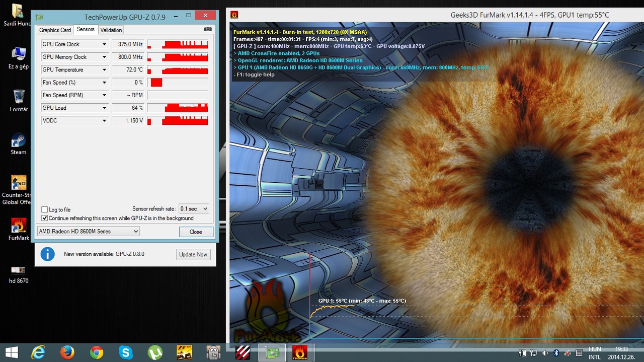Image resolution: width=644 pixels, height=362 pixels.
Task: Switch to the Graphics Card tab
Action: coord(55,30)
